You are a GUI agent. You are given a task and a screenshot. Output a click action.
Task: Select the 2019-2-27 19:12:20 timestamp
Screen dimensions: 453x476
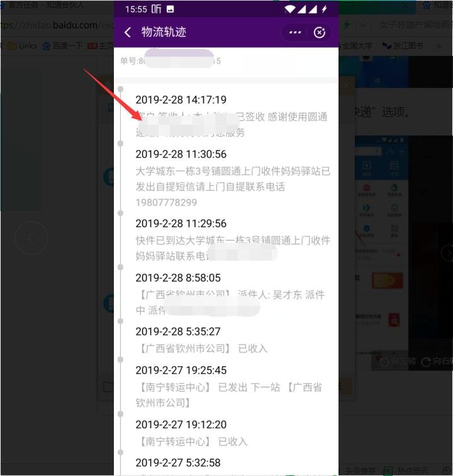click(181, 425)
